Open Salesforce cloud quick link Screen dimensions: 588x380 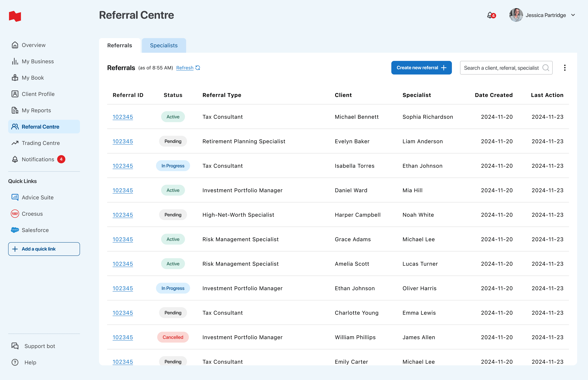(x=15, y=230)
